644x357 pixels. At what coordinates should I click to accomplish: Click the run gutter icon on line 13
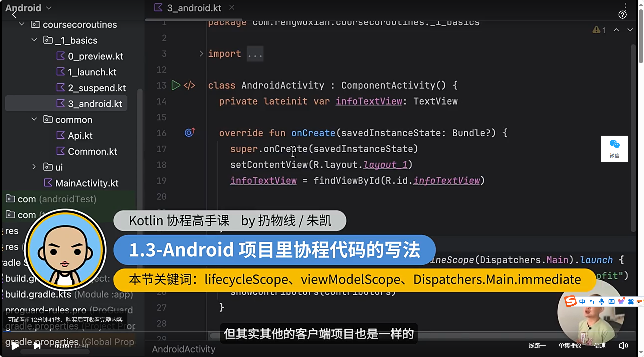pos(176,85)
